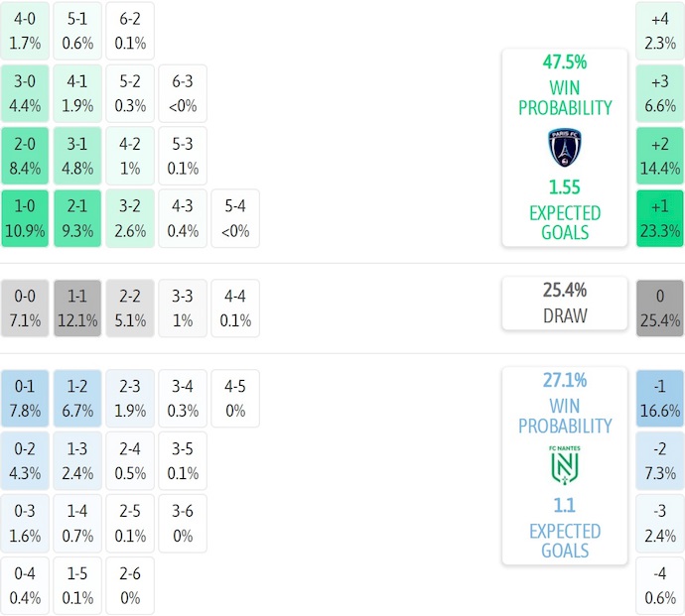Select the 4-0 scoreline cell
The image size is (685, 616).
tap(25, 31)
